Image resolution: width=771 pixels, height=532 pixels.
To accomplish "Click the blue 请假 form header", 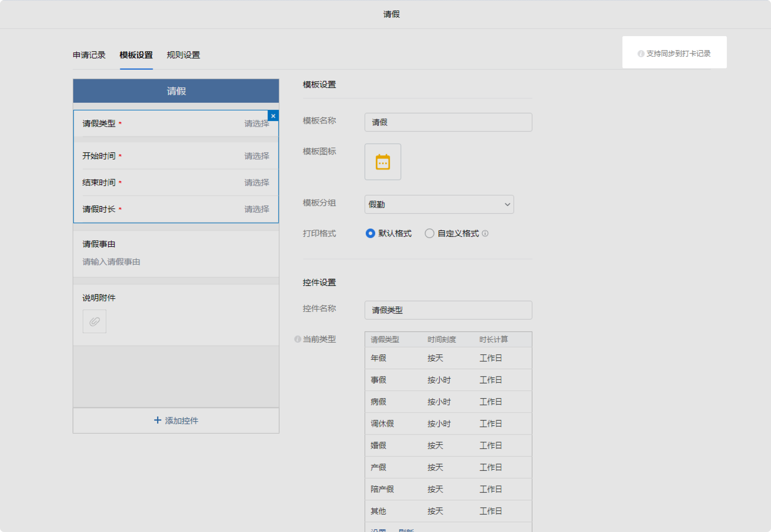I will pos(176,91).
